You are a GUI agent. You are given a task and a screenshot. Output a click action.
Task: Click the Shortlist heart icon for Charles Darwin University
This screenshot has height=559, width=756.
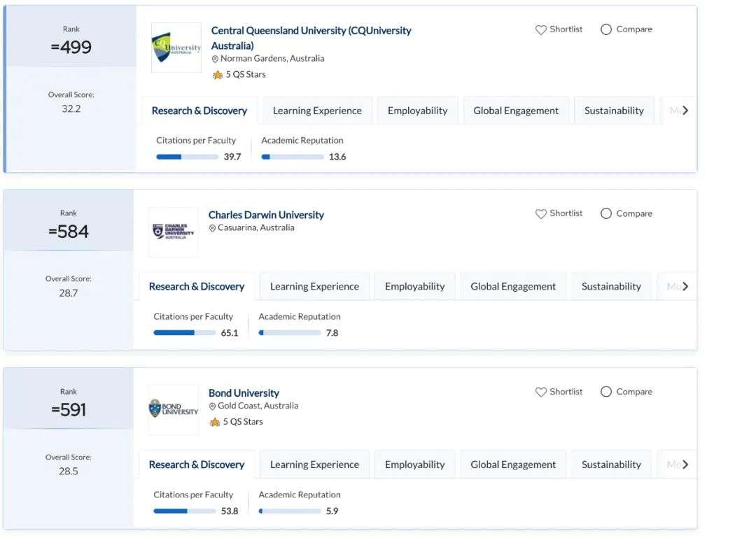point(541,213)
